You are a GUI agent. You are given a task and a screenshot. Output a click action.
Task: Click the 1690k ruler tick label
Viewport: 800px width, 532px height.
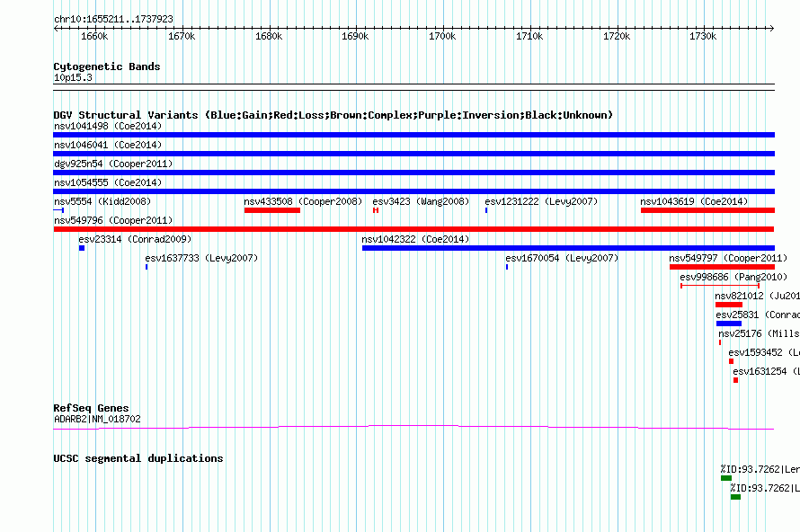(355, 36)
